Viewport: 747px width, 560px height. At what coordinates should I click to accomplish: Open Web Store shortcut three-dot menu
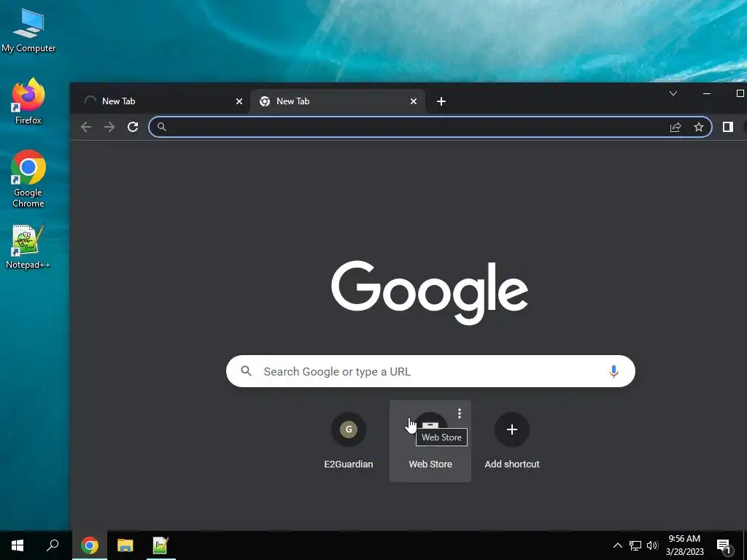point(460,413)
